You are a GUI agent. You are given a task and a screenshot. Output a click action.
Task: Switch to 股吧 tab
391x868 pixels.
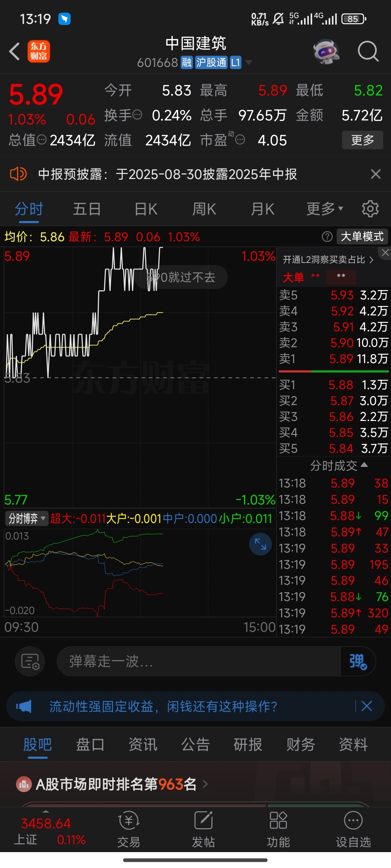(x=38, y=745)
